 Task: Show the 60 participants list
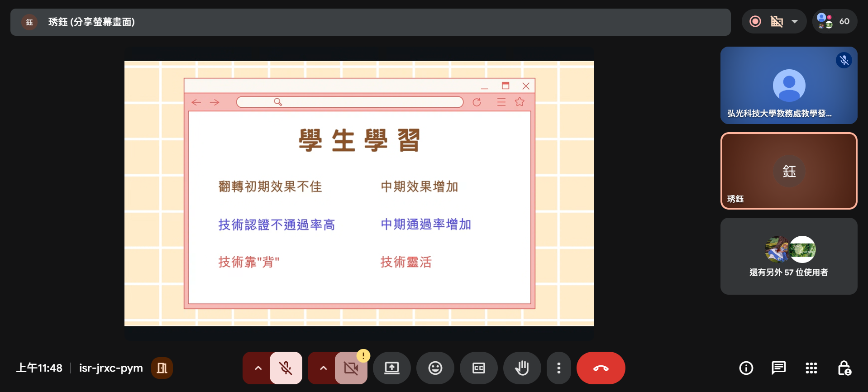click(x=835, y=21)
